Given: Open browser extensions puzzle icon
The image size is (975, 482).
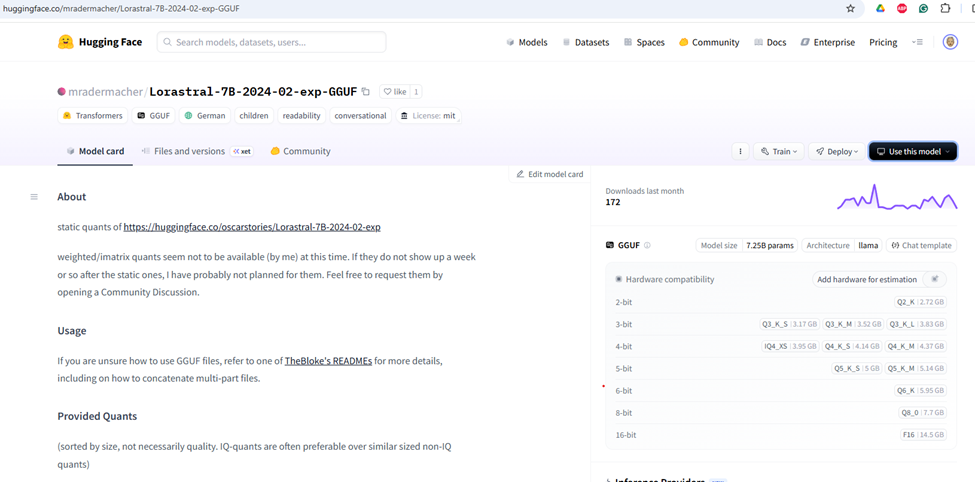Looking at the screenshot, I should click(x=945, y=9).
